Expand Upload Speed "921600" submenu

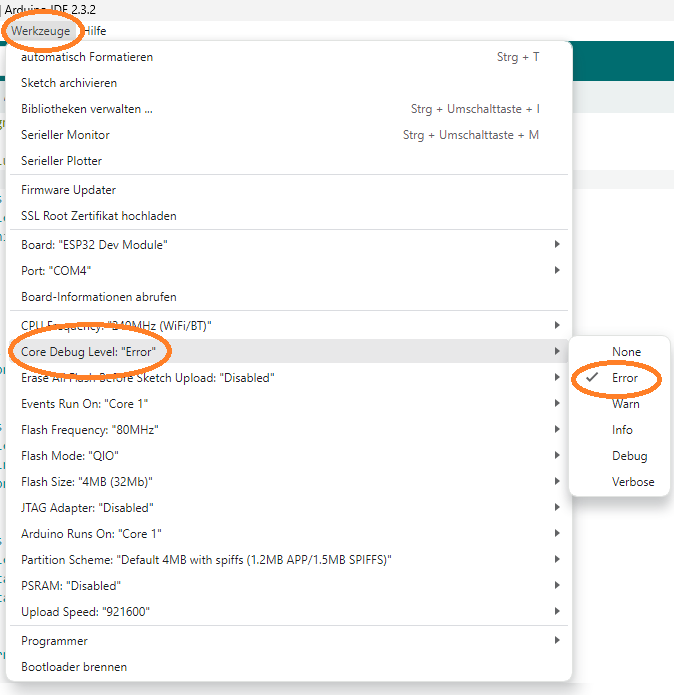click(x=288, y=612)
